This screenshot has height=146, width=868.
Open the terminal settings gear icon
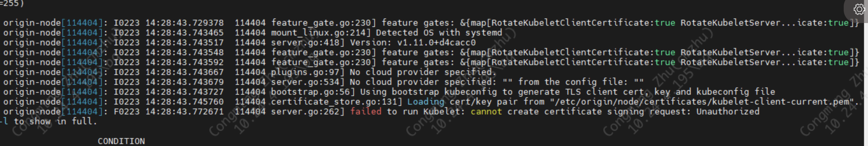tap(858, 9)
